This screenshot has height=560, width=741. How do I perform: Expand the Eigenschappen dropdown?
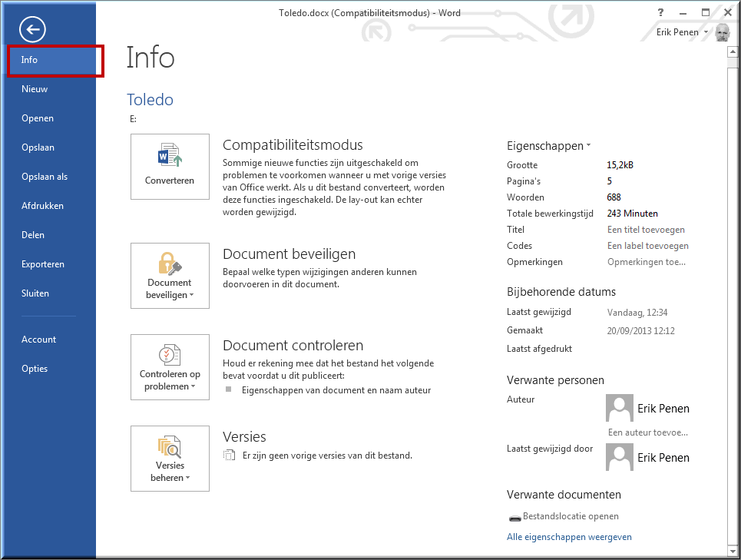pyautogui.click(x=589, y=145)
